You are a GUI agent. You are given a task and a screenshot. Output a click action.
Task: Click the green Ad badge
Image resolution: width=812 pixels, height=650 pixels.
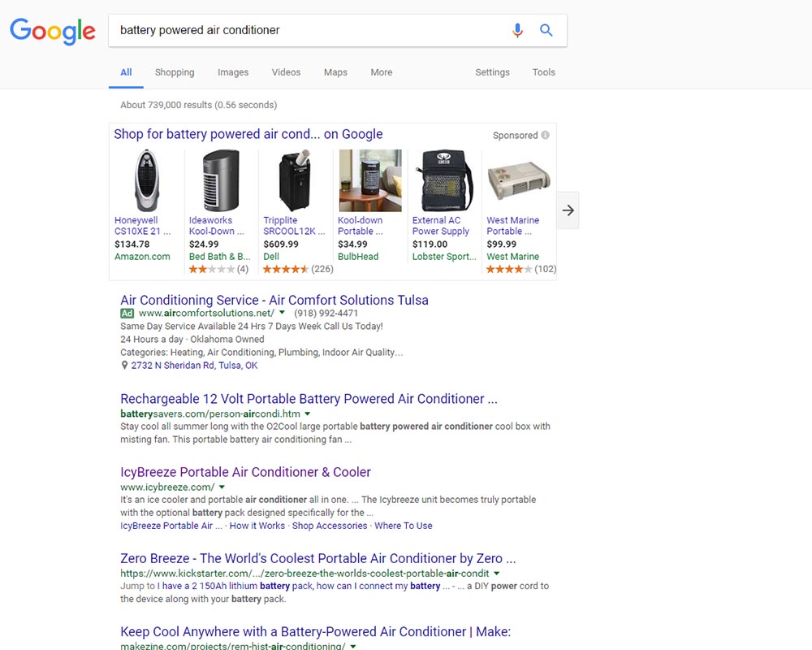click(127, 313)
